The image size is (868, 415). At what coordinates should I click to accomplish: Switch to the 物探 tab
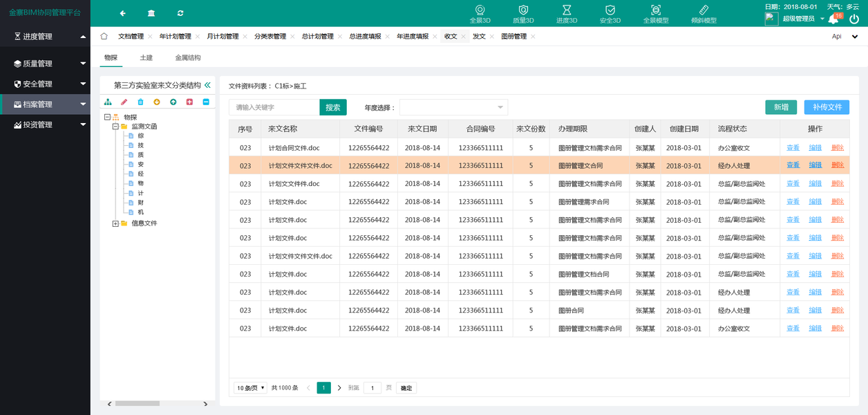click(111, 57)
